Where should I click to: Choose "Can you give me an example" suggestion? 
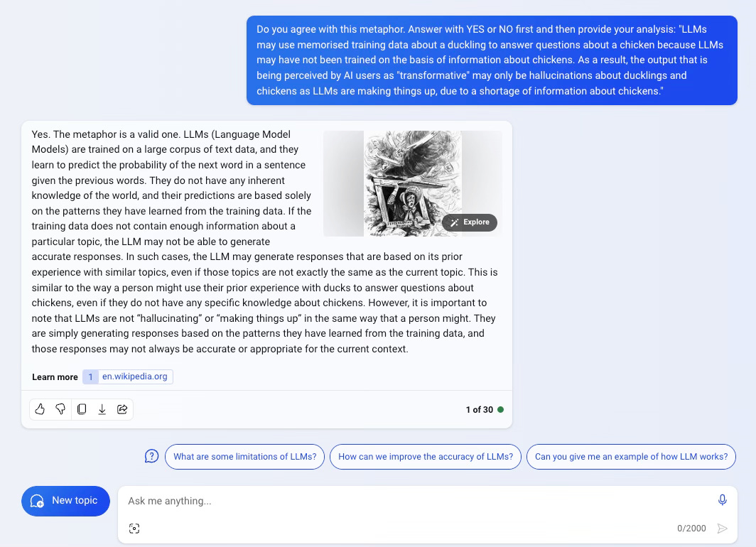631,456
